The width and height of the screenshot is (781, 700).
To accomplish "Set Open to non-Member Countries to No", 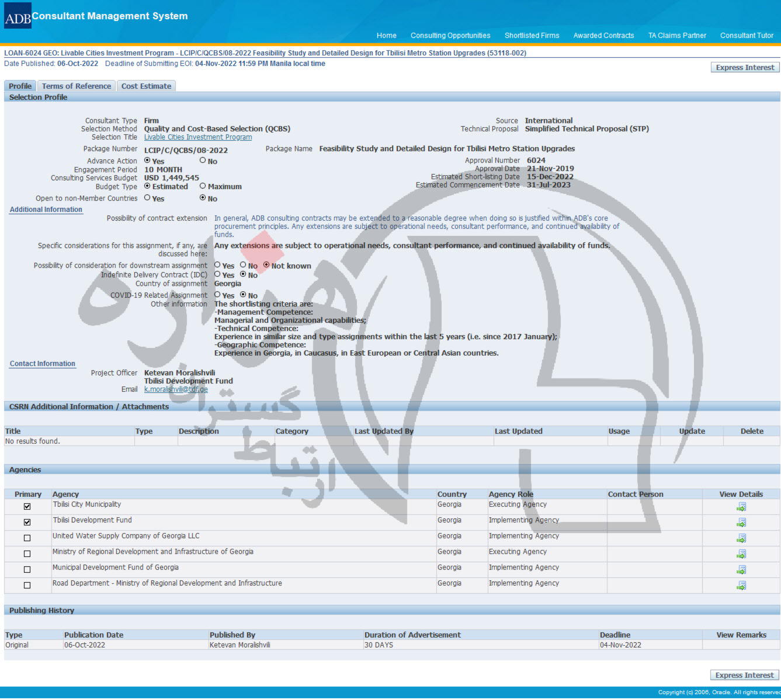I will [x=203, y=198].
